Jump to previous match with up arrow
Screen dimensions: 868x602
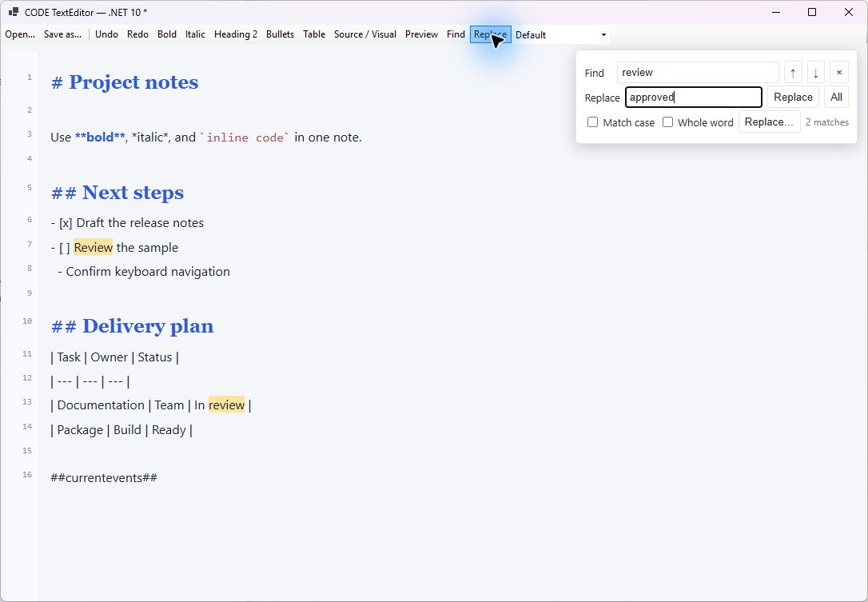(x=793, y=73)
